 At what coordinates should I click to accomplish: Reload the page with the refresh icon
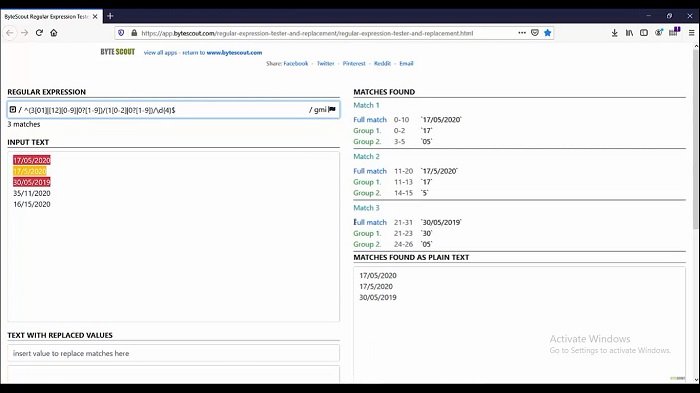[x=39, y=33]
